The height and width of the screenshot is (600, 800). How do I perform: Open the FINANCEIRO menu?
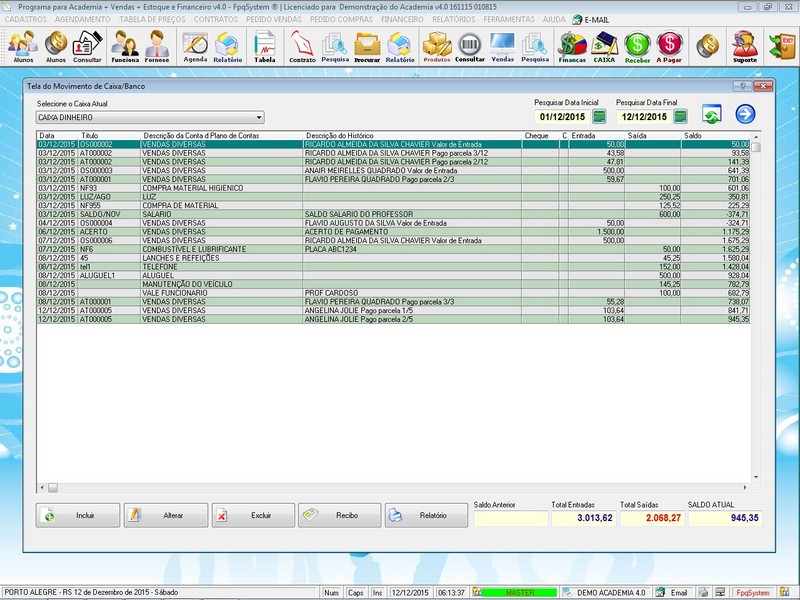tap(402, 19)
